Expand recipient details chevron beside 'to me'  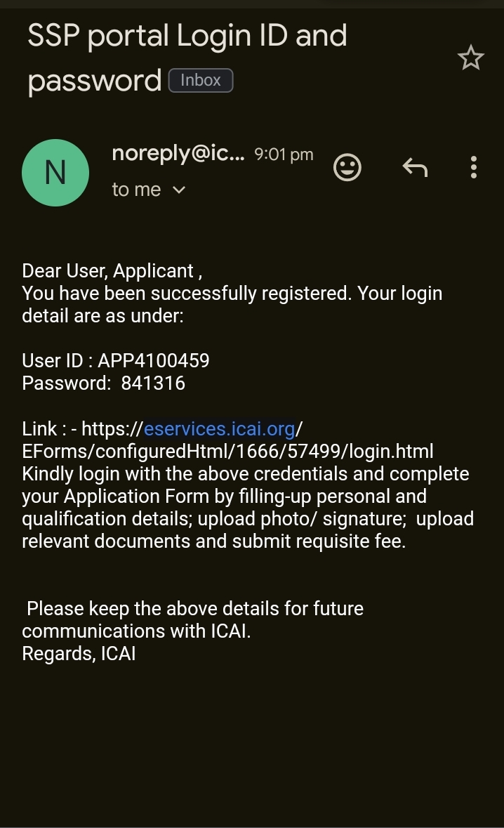click(x=179, y=190)
